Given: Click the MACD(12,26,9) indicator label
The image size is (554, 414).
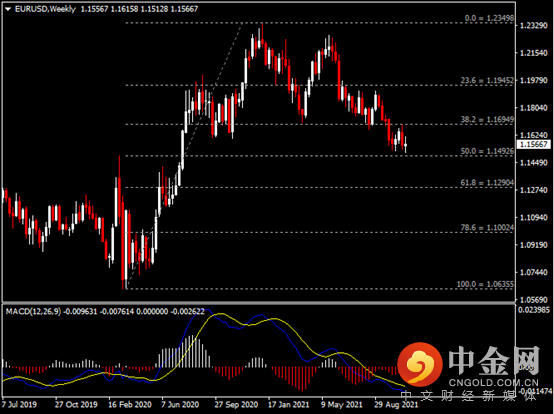Looking at the screenshot, I should point(33,312).
